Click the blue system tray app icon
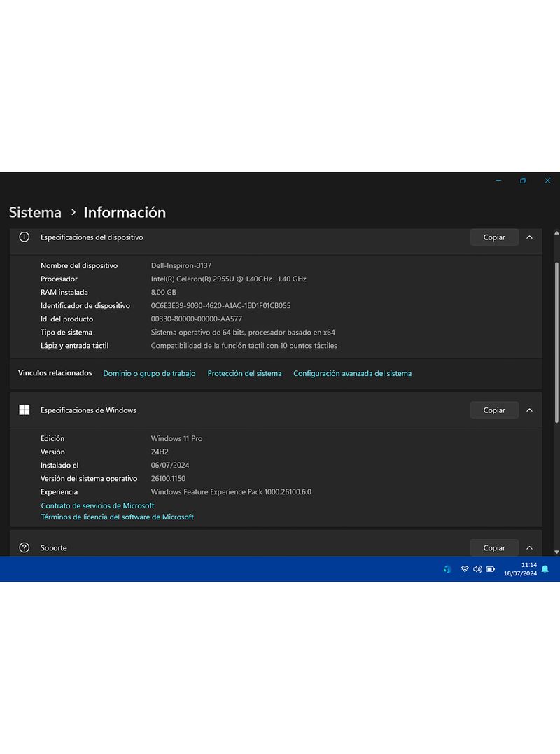This screenshot has height=754, width=560. coord(447,569)
